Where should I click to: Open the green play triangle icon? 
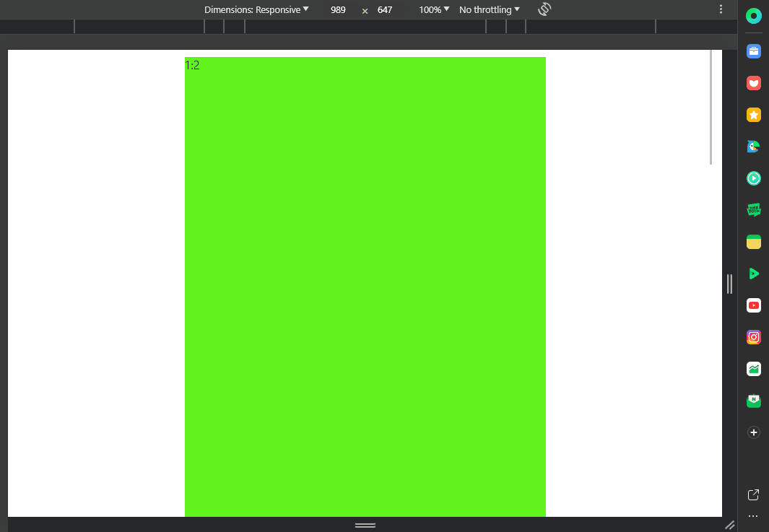(753, 274)
